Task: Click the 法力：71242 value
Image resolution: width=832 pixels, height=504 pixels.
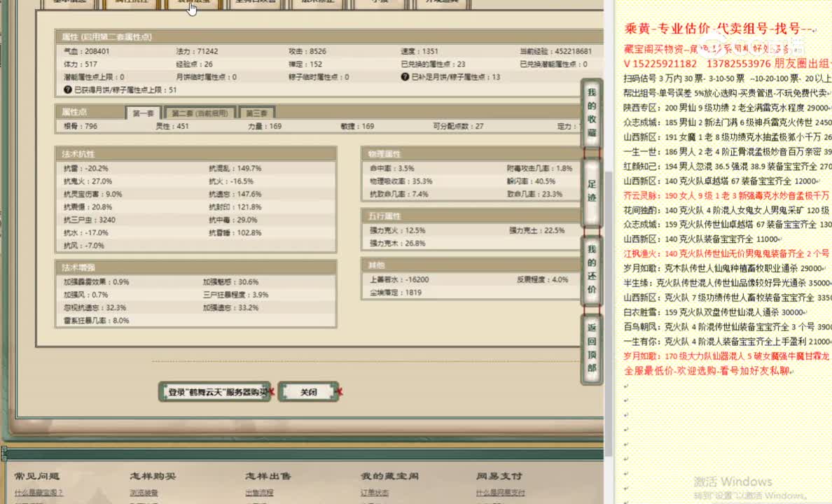Action: coord(197,52)
